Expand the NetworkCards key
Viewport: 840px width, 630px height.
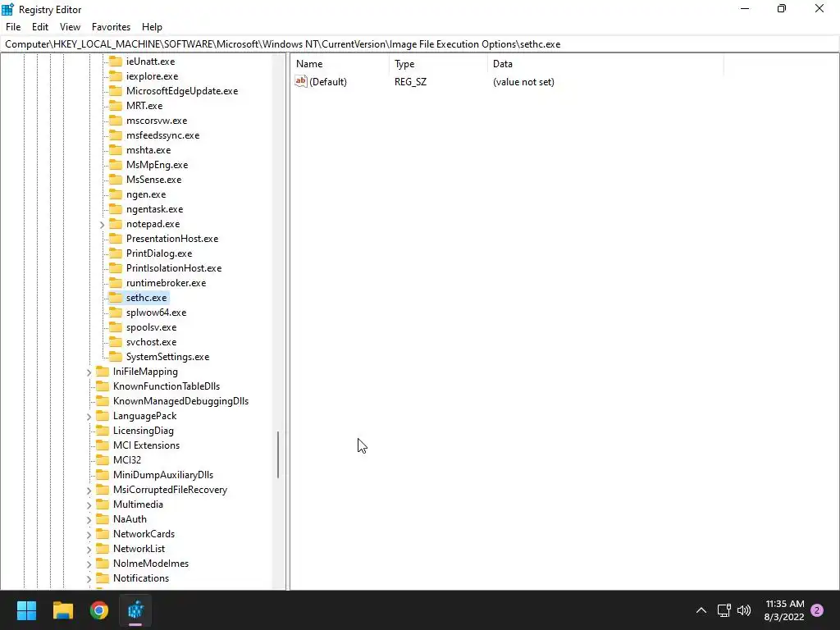click(89, 534)
